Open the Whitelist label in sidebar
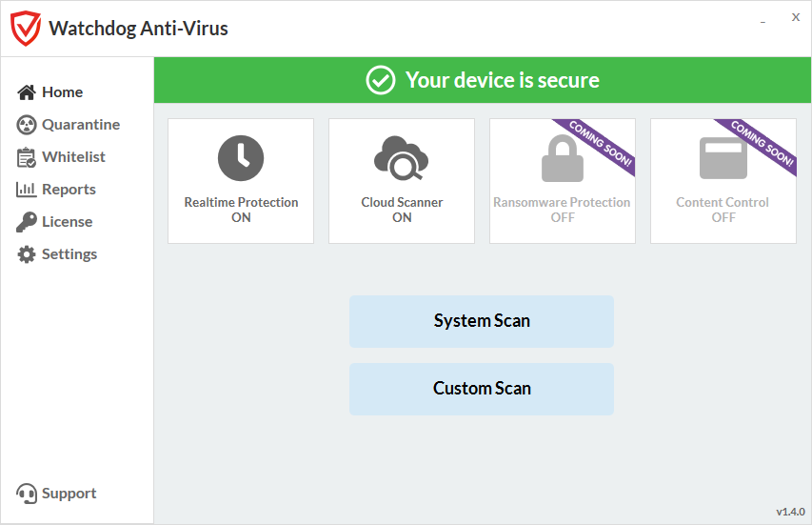This screenshot has width=812, height=525. (73, 157)
